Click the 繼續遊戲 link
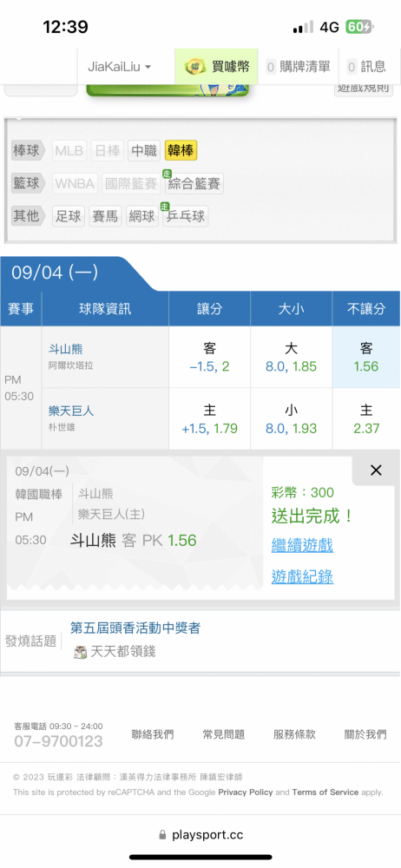 (302, 545)
